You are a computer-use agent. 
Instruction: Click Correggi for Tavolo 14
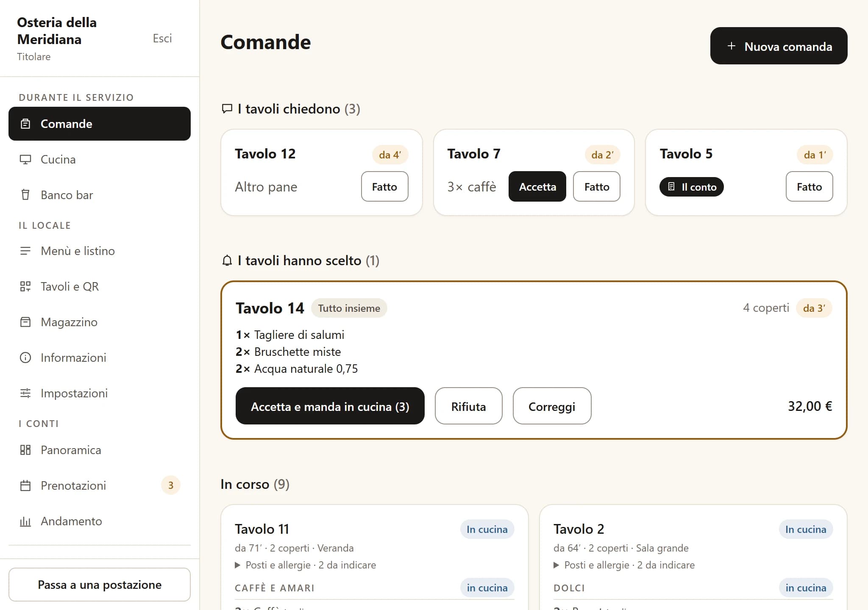click(x=552, y=406)
